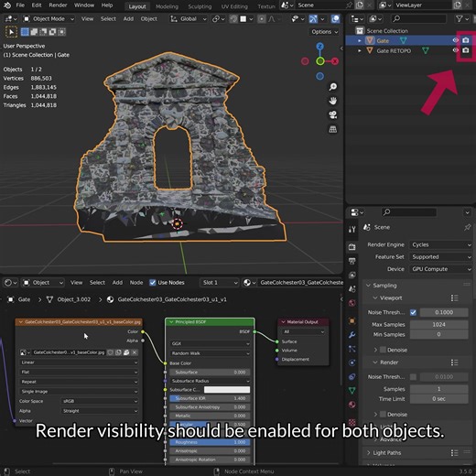
Task: Click the zoom magnifier viewport gizmo
Action: pyautogui.click(x=333, y=87)
